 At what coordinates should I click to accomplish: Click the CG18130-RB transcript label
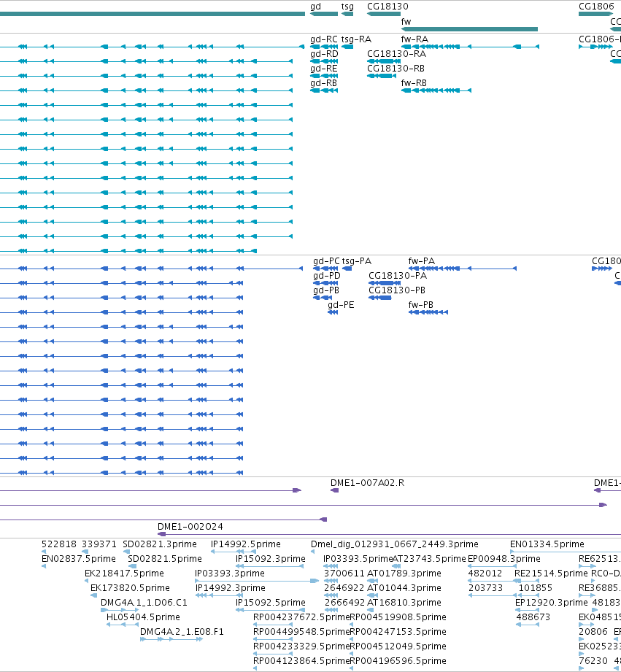[396, 69]
